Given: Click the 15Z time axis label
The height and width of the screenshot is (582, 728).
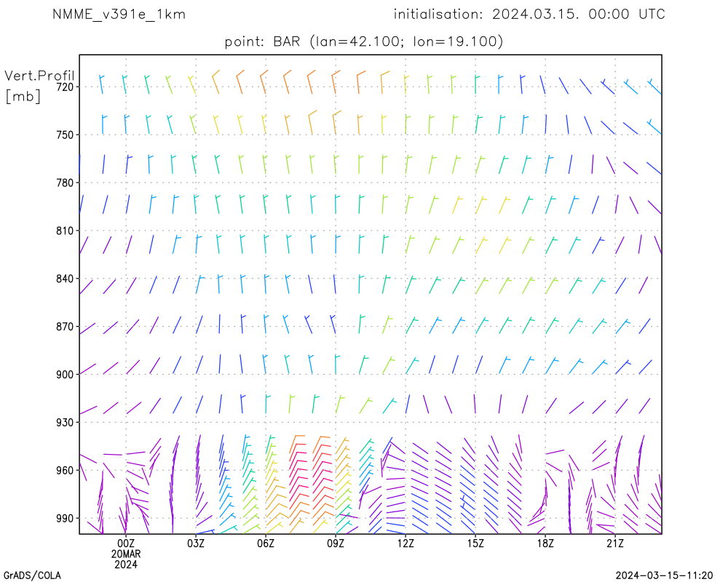Looking at the screenshot, I should (475, 543).
